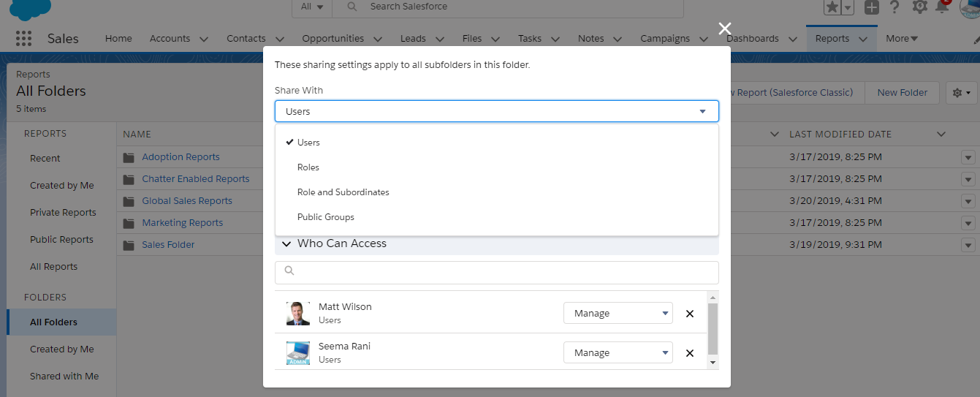Select Roles option in Share With list
This screenshot has width=980, height=397.
pyautogui.click(x=497, y=167)
